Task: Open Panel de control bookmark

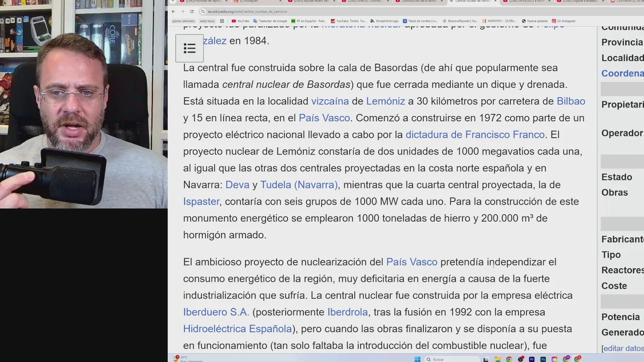Action: [420, 21]
